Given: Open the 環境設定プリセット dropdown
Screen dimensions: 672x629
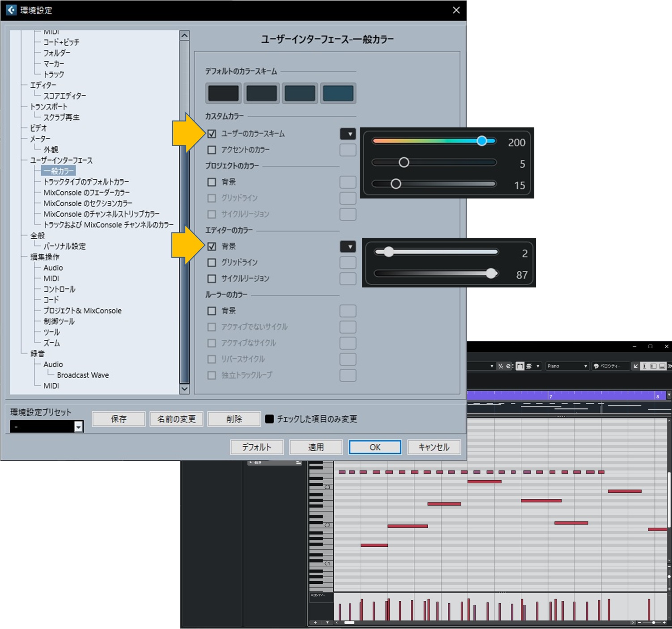Looking at the screenshot, I should pos(78,427).
